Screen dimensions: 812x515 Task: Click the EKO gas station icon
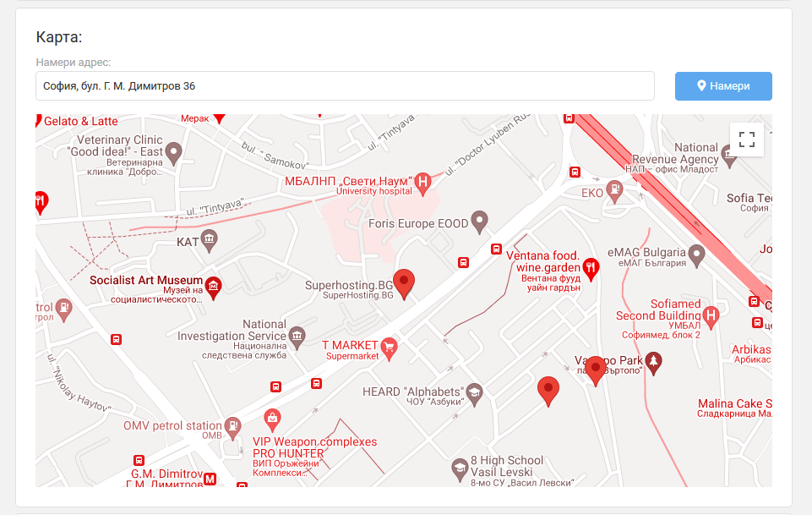click(614, 192)
